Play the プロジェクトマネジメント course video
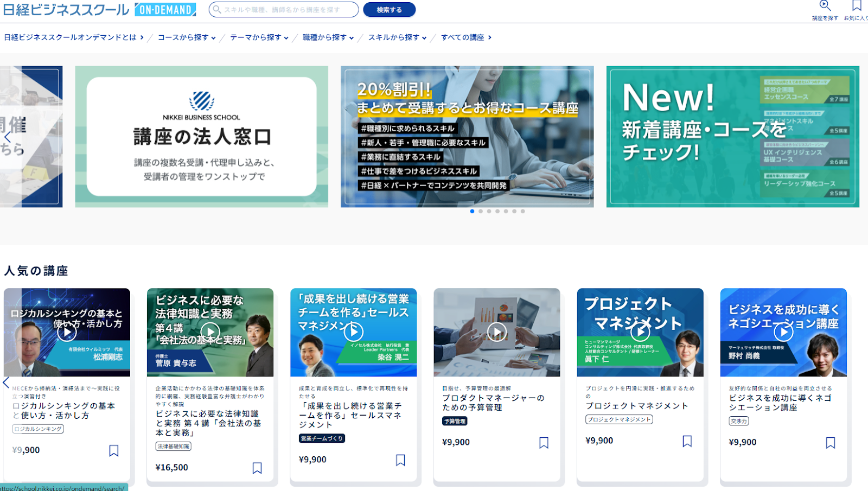 coord(641,331)
